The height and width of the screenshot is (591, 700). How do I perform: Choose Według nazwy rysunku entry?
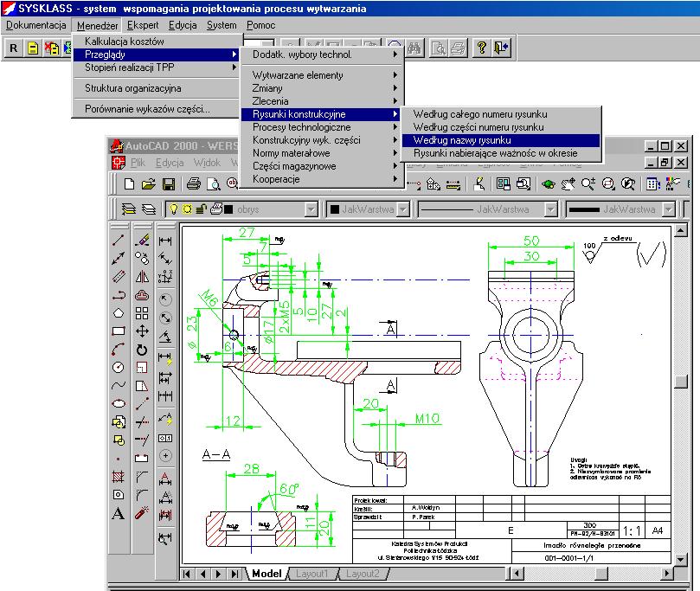tap(501, 140)
